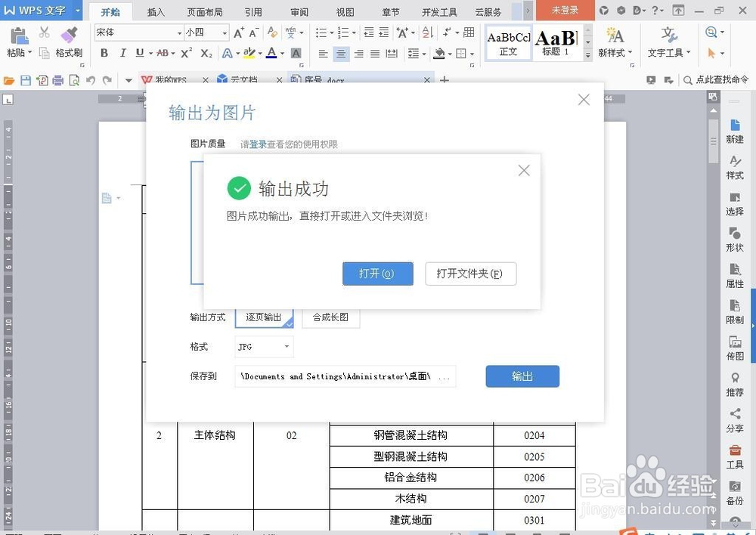Toggle bold formatting

tap(104, 53)
